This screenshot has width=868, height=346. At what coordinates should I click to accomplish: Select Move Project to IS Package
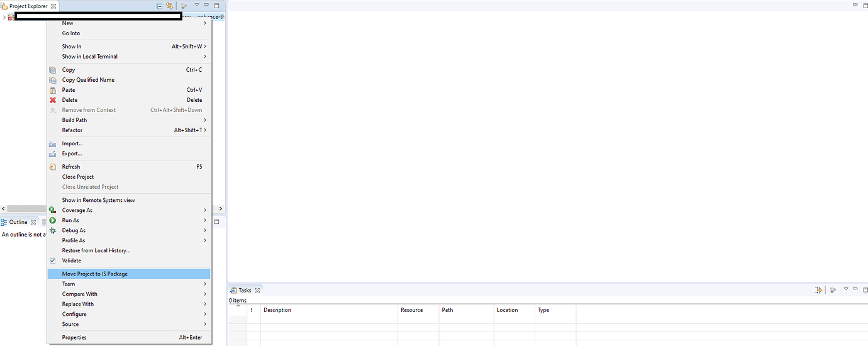point(129,274)
